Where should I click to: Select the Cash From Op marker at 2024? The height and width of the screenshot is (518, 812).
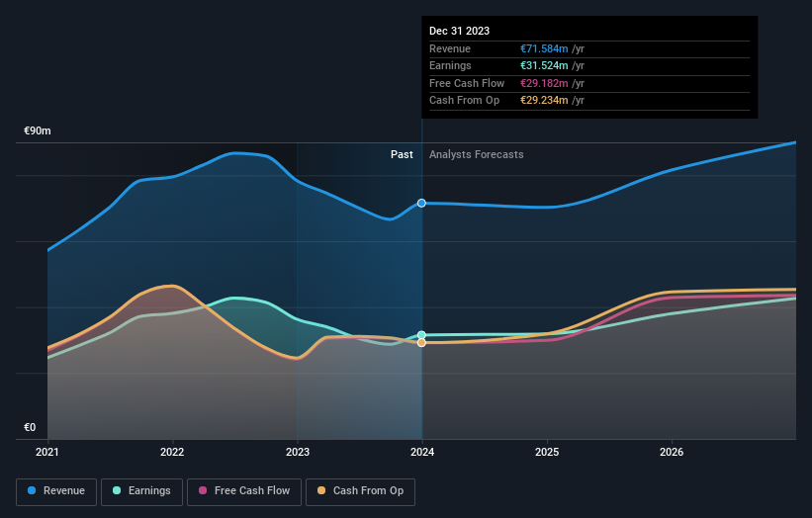click(421, 343)
